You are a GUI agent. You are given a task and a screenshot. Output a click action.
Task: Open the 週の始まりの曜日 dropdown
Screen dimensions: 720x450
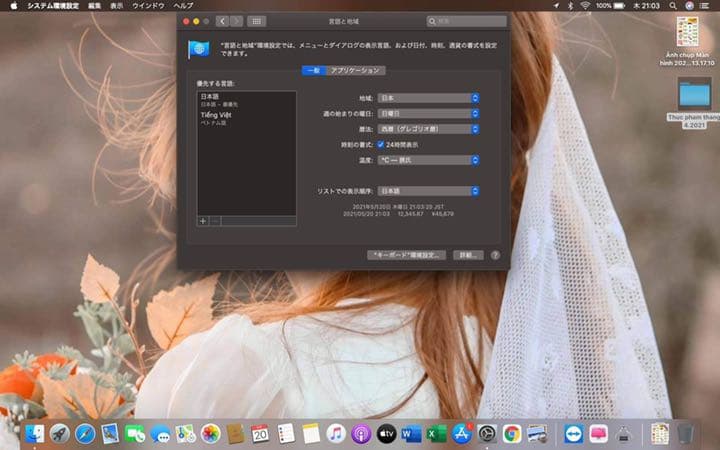pyautogui.click(x=428, y=113)
